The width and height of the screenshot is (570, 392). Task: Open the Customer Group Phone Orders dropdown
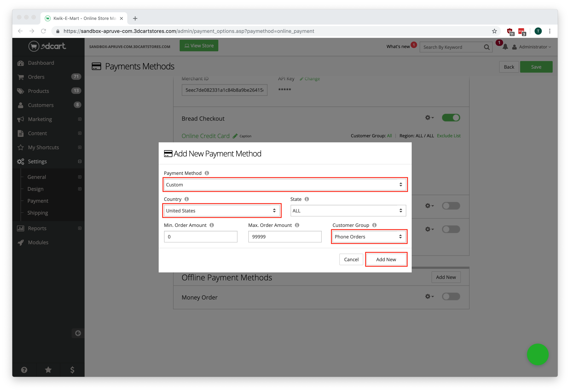(368, 237)
